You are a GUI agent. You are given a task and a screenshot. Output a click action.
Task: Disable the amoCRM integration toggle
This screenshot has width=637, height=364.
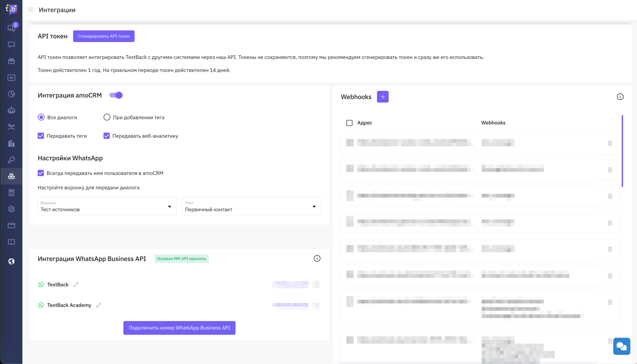point(116,95)
